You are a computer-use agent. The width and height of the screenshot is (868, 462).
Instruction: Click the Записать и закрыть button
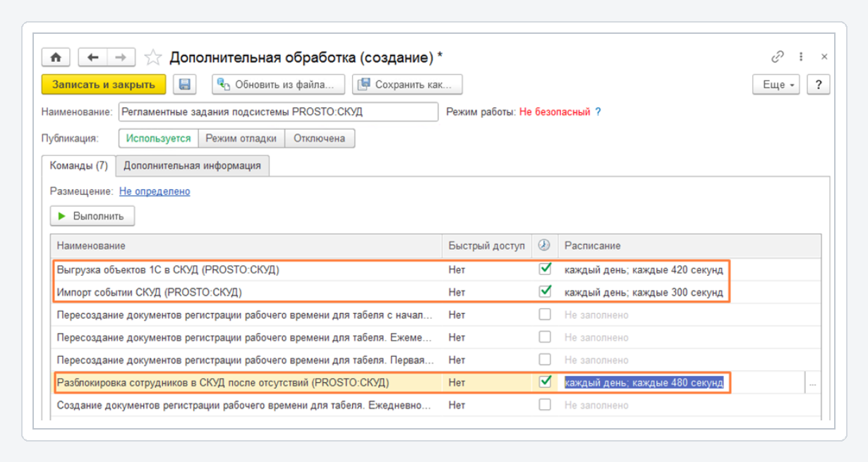[x=104, y=85]
